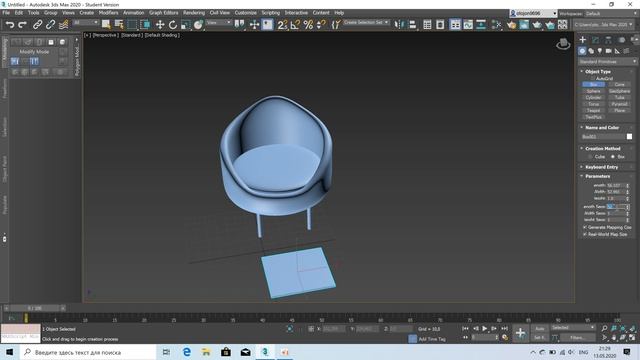Open the Rendering menu
This screenshot has height=360, width=640.
[x=194, y=13]
